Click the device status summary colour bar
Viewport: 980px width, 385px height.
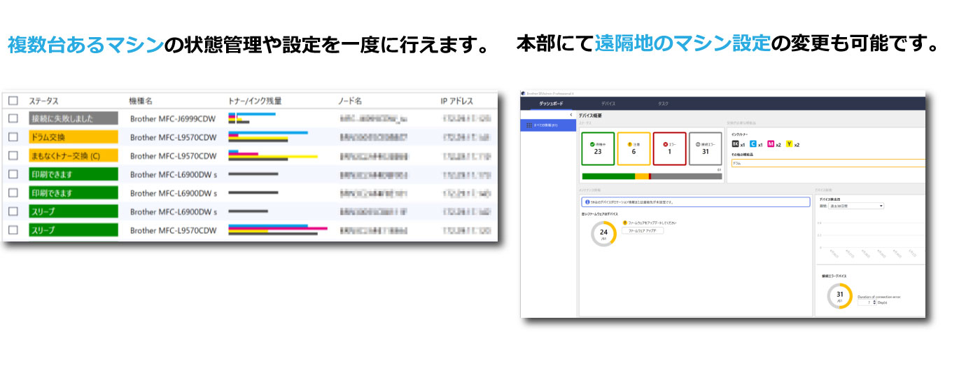652,176
